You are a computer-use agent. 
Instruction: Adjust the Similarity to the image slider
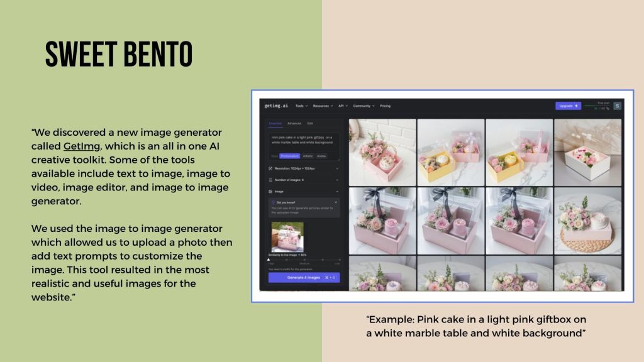[269, 259]
